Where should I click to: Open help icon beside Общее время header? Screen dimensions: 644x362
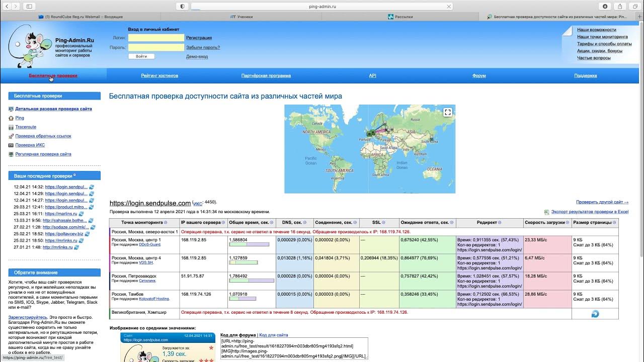[x=271, y=222]
